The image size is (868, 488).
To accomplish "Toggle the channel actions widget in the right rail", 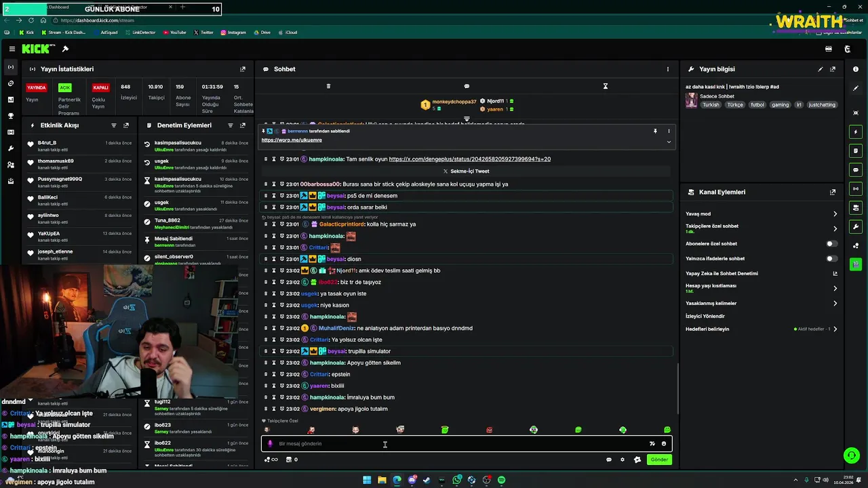I will (856, 207).
